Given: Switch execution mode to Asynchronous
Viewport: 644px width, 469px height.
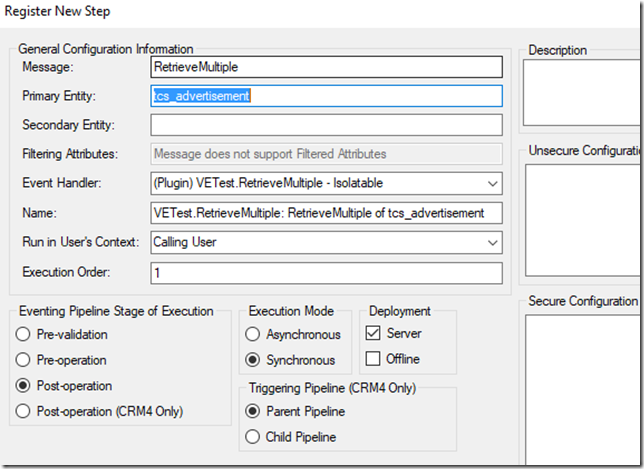Looking at the screenshot, I should (x=253, y=334).
